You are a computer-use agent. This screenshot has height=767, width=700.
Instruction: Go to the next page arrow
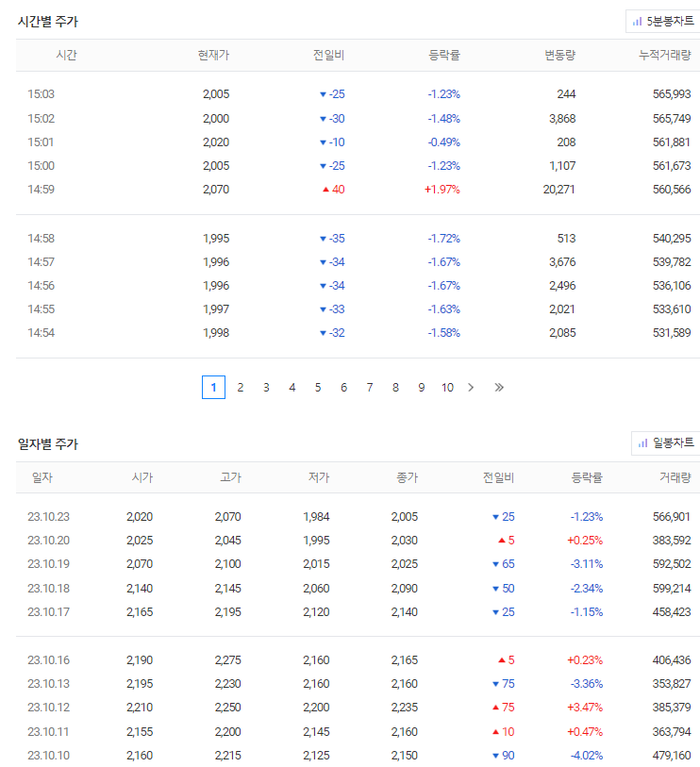[x=471, y=388]
